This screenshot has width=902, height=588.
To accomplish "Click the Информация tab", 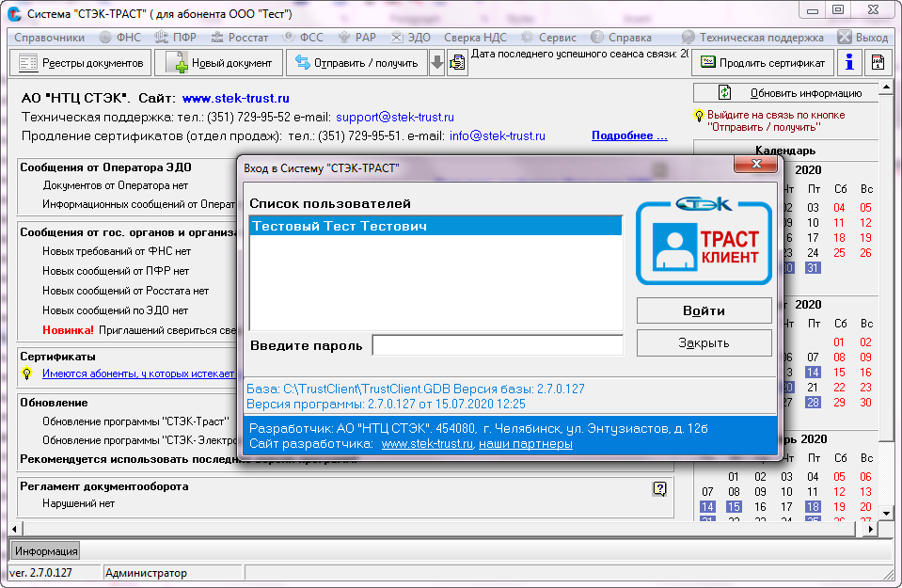I will (46, 551).
